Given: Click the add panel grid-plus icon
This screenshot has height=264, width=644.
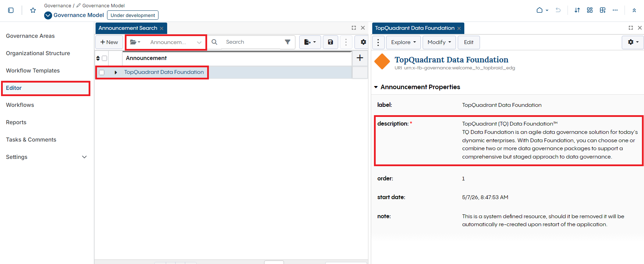Looking at the screenshot, I should click(603, 10).
